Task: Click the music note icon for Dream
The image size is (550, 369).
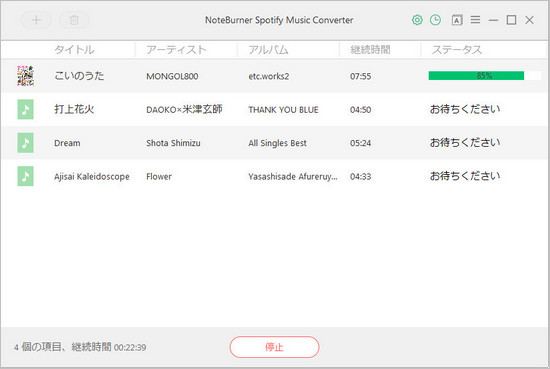Action: click(x=25, y=143)
